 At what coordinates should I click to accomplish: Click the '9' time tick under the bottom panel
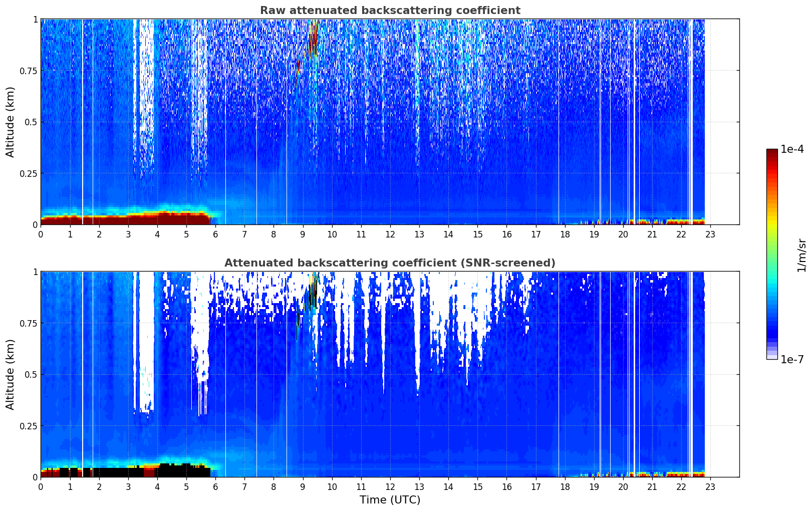(x=303, y=486)
